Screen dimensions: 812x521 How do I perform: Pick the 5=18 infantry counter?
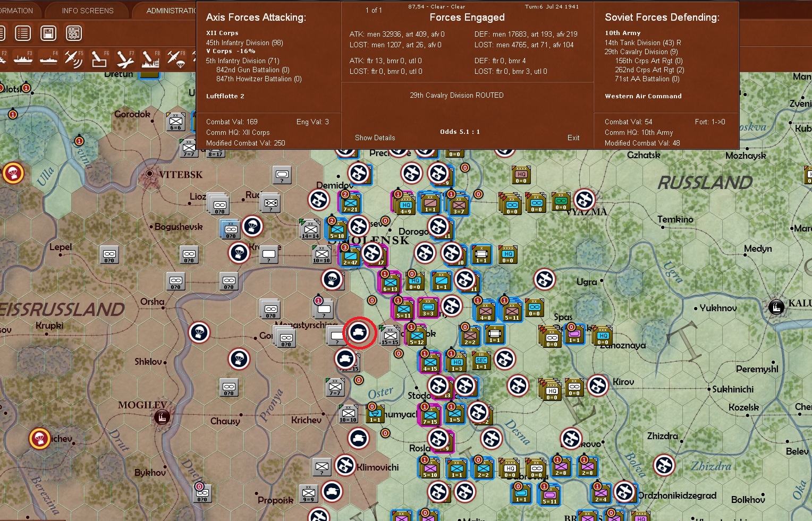tap(337, 229)
